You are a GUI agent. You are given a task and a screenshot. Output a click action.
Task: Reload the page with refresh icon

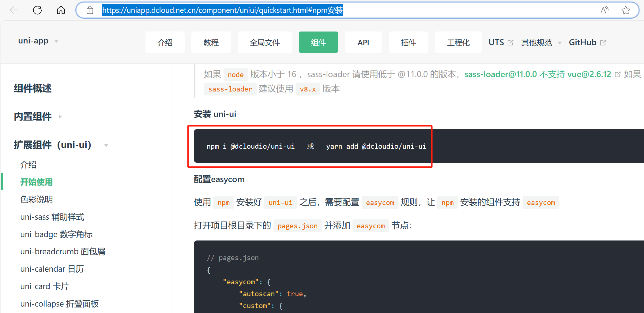tap(37, 10)
